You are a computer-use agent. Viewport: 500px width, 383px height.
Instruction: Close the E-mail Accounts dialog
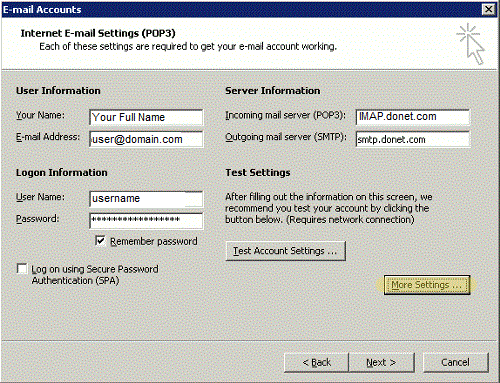click(x=488, y=9)
